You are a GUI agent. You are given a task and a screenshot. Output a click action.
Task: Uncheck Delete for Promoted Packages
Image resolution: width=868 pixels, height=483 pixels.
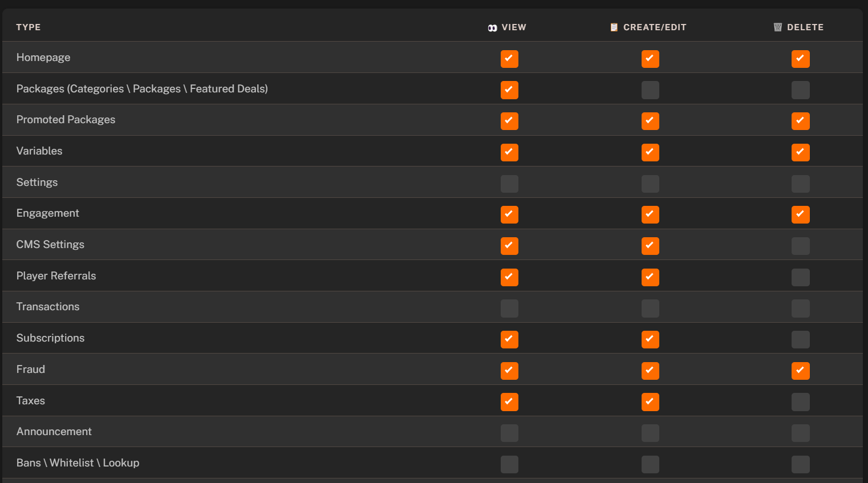tap(801, 121)
